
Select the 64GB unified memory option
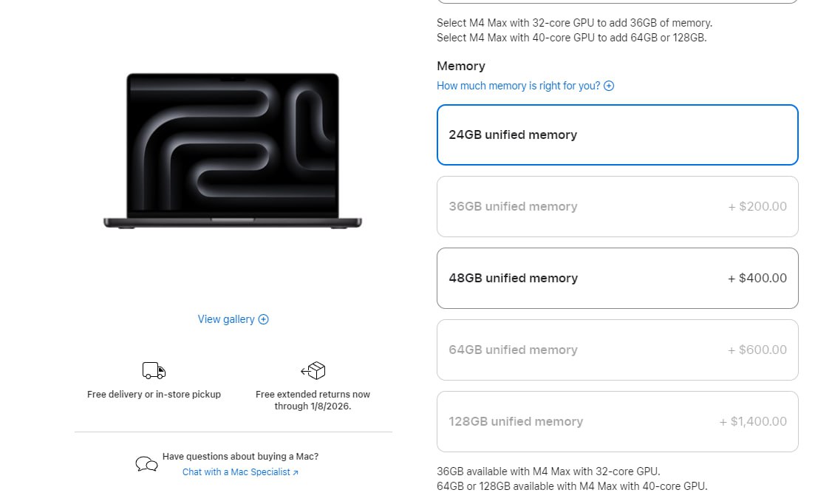tap(617, 350)
